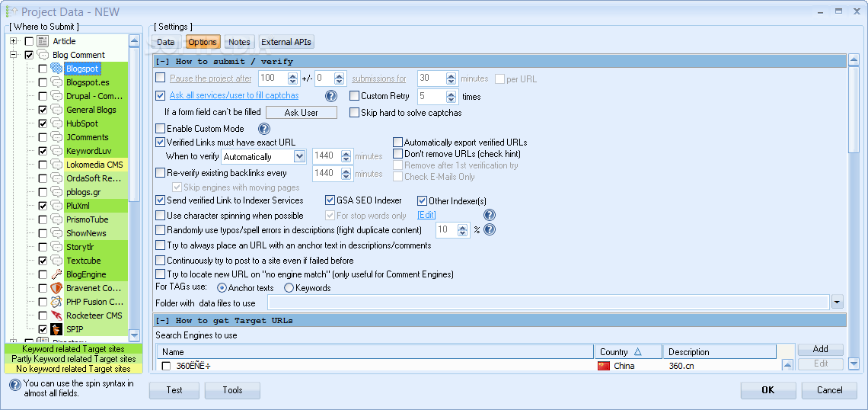Confirm with the OK button

(768, 390)
